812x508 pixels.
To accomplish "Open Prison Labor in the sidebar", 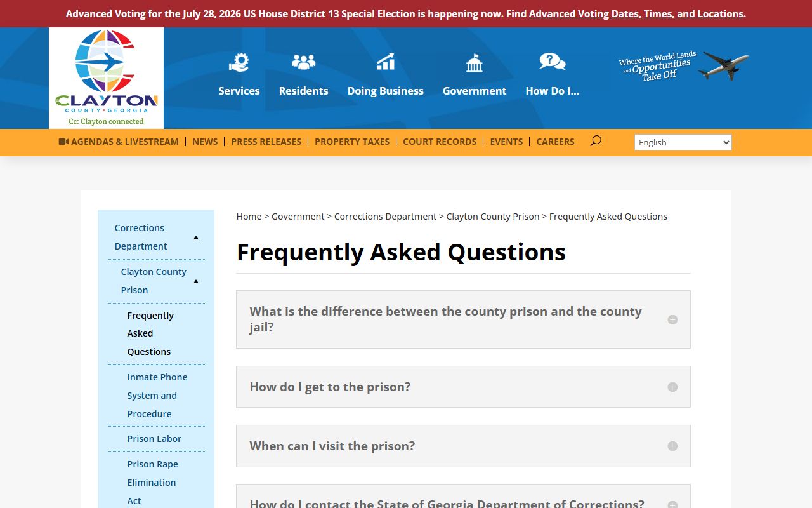I will click(x=154, y=439).
